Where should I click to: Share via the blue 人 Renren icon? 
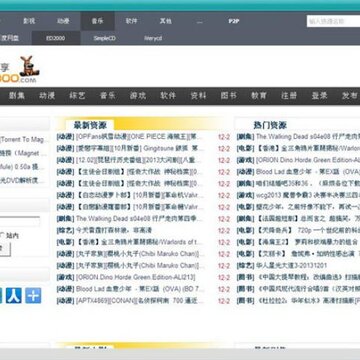point(14,295)
